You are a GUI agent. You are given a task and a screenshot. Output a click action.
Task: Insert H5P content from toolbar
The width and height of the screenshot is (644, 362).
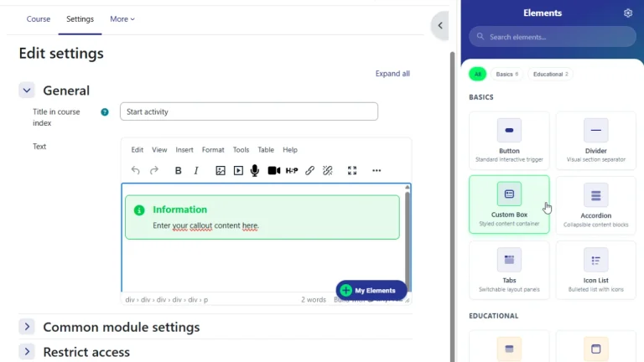pyautogui.click(x=292, y=170)
